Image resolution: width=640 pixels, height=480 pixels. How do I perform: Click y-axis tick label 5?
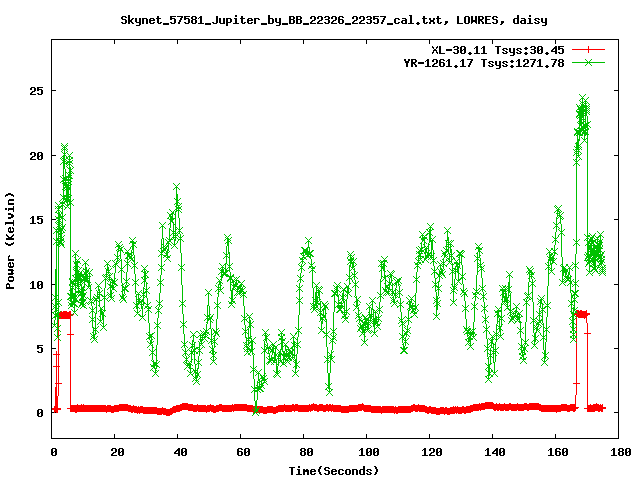40,349
